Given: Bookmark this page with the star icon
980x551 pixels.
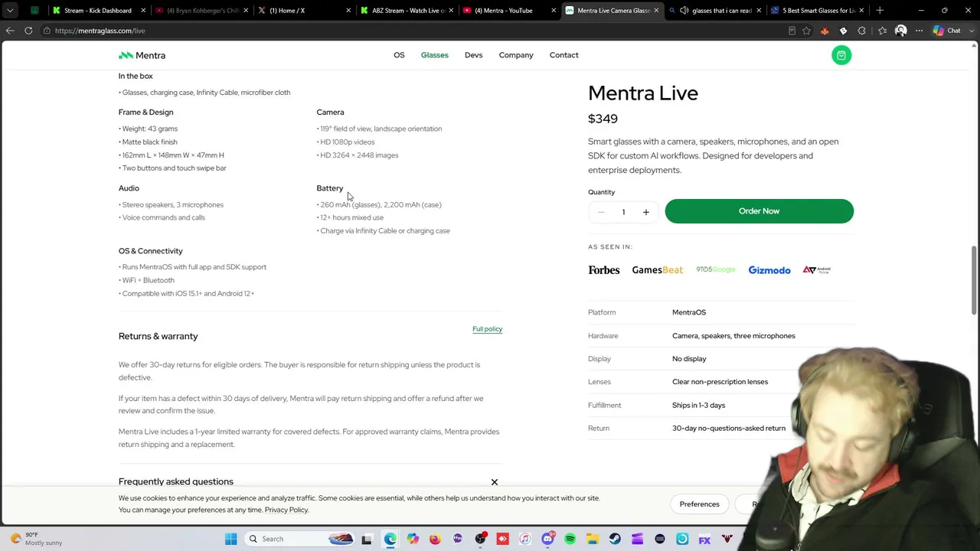Looking at the screenshot, I should point(806,31).
